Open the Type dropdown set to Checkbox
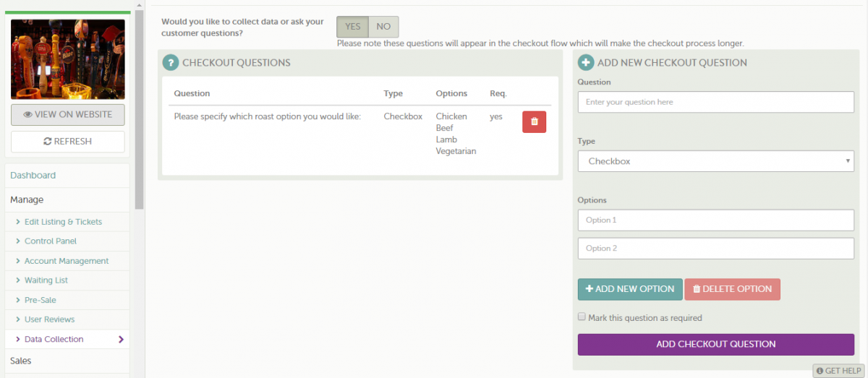 point(716,161)
